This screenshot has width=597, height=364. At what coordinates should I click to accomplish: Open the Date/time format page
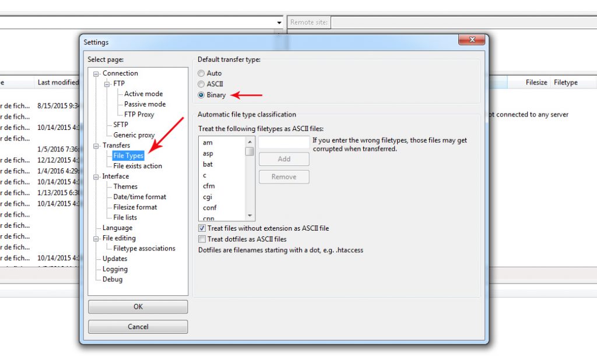140,197
